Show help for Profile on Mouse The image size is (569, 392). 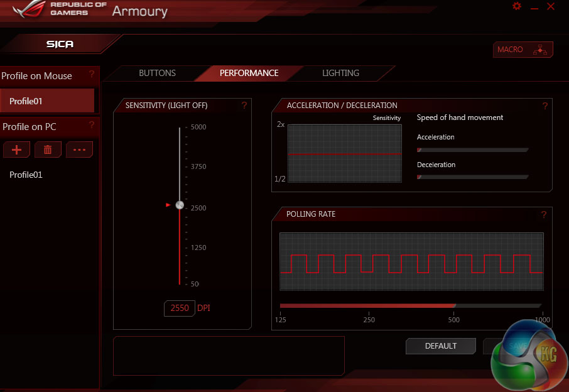coord(92,74)
